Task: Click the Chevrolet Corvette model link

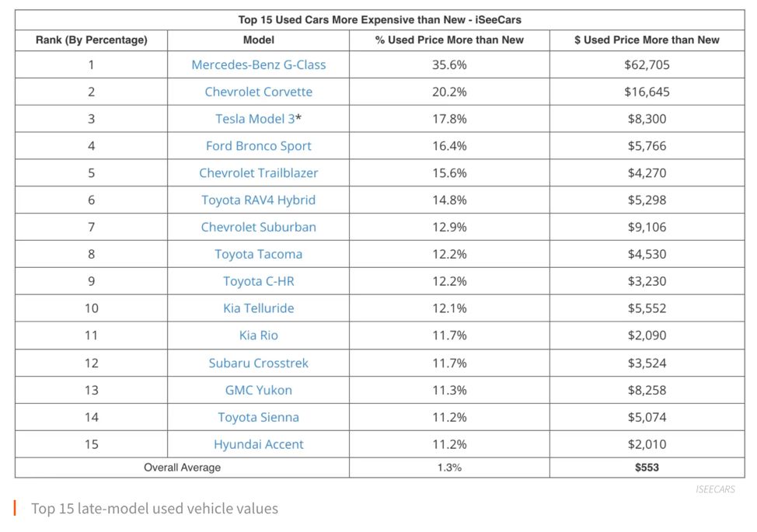Action: (x=258, y=92)
